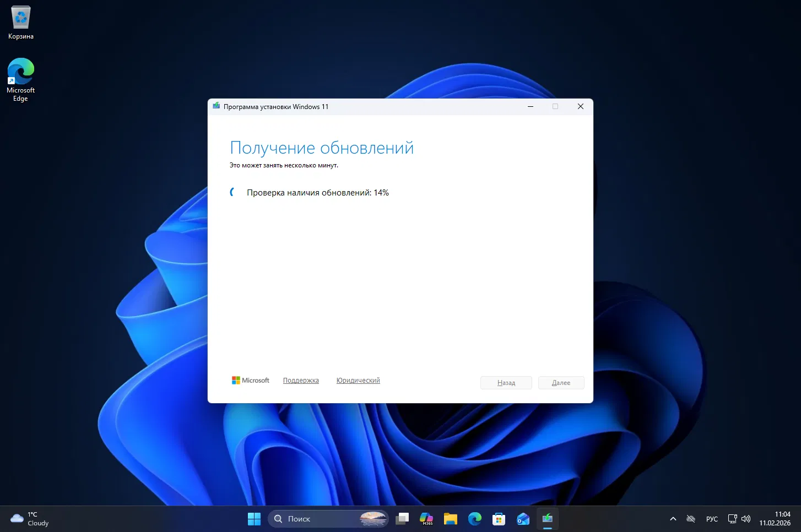Launch Microsoft 365 Copilot from taskbar
The width and height of the screenshot is (801, 532).
[426, 519]
